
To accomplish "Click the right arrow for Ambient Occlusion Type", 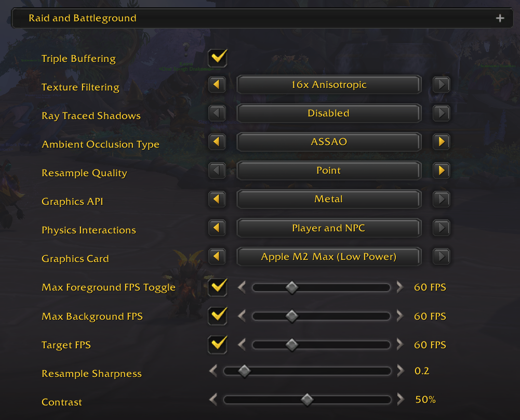I will click(441, 142).
